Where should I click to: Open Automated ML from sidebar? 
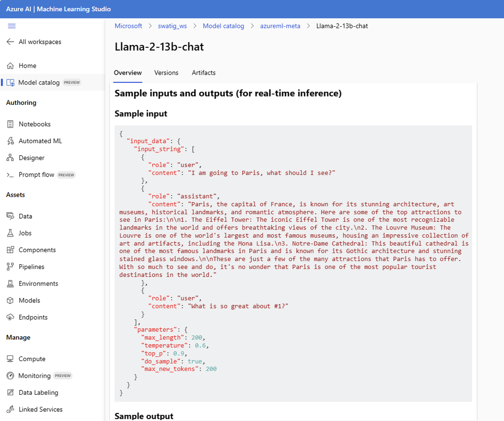pyautogui.click(x=40, y=141)
